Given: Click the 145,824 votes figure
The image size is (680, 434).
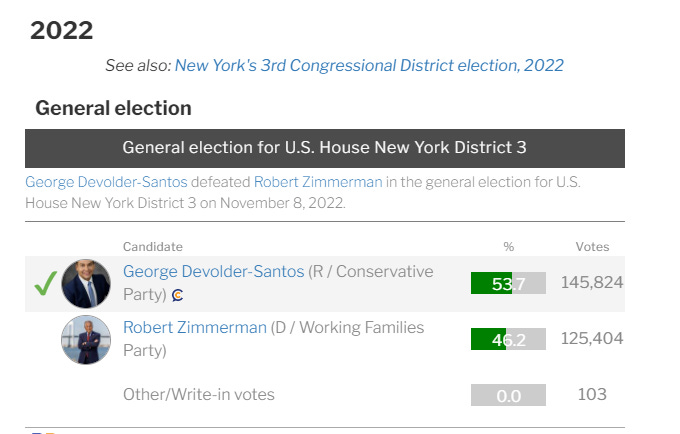Looking at the screenshot, I should click(x=592, y=283).
